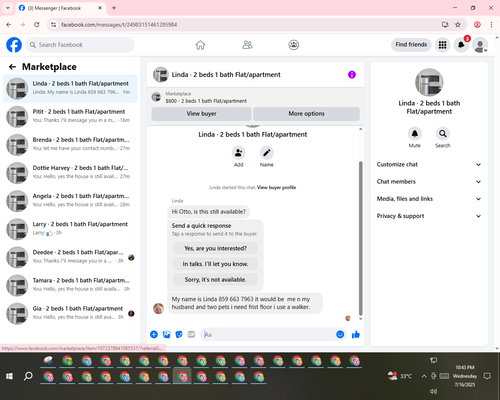Open the Deedee apartment conversation
This screenshot has height=400, width=500.
click(x=70, y=257)
